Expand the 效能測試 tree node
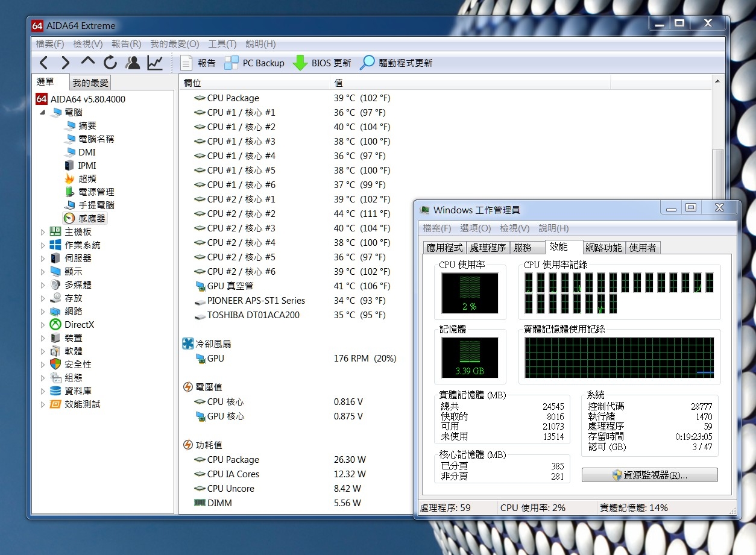This screenshot has height=555, width=756. (43, 404)
